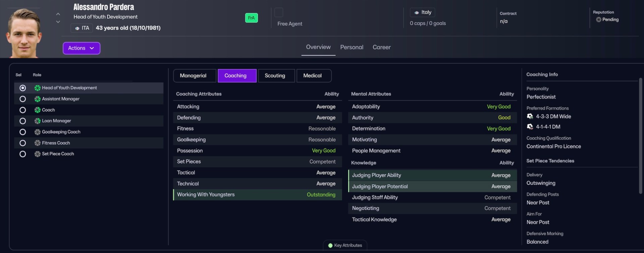Go to previous staff member with up chevron

pos(58,14)
